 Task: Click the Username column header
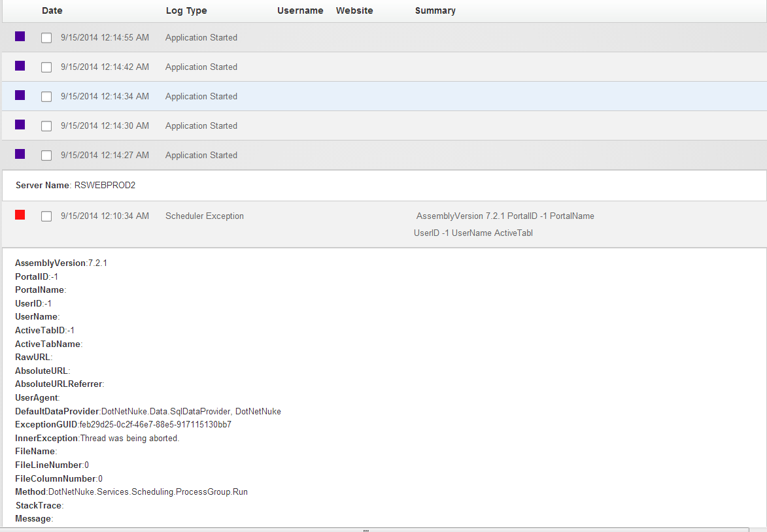coord(300,10)
